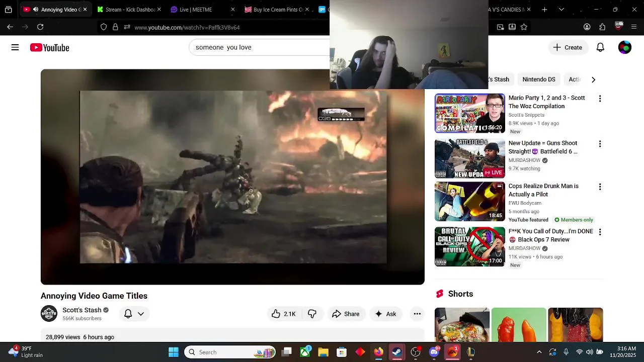Image resolution: width=644 pixels, height=362 pixels.
Task: Open Mario Party compilation thumbnail
Action: click(x=470, y=113)
